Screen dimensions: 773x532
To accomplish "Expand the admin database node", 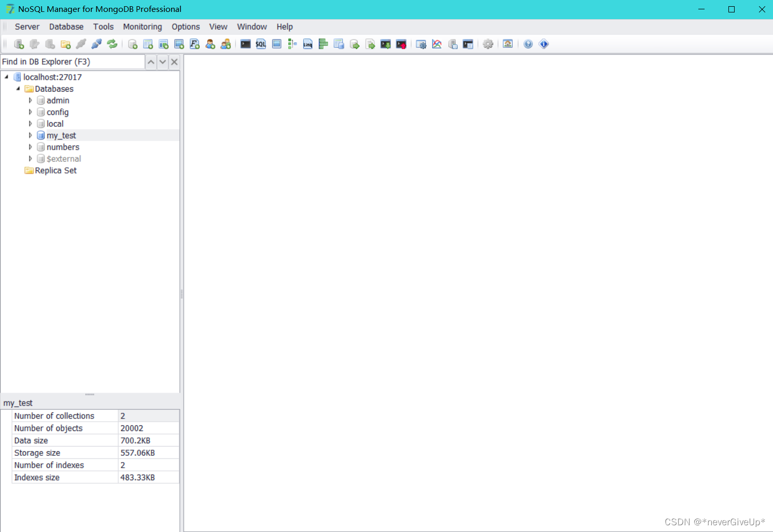I will pyautogui.click(x=30, y=100).
